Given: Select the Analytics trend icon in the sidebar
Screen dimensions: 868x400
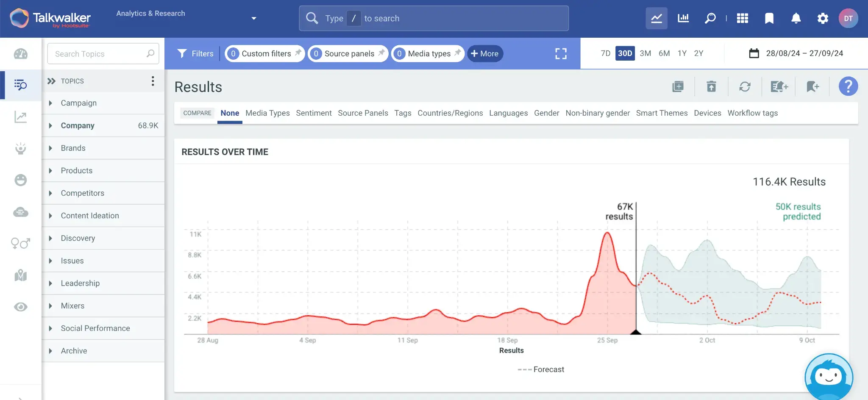Looking at the screenshot, I should pyautogui.click(x=21, y=118).
